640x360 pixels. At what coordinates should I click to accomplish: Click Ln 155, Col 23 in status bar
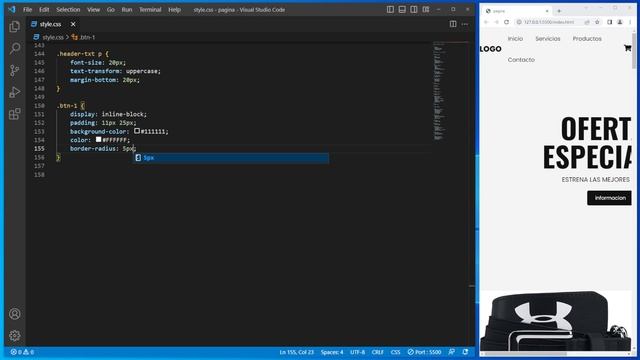pyautogui.click(x=297, y=352)
